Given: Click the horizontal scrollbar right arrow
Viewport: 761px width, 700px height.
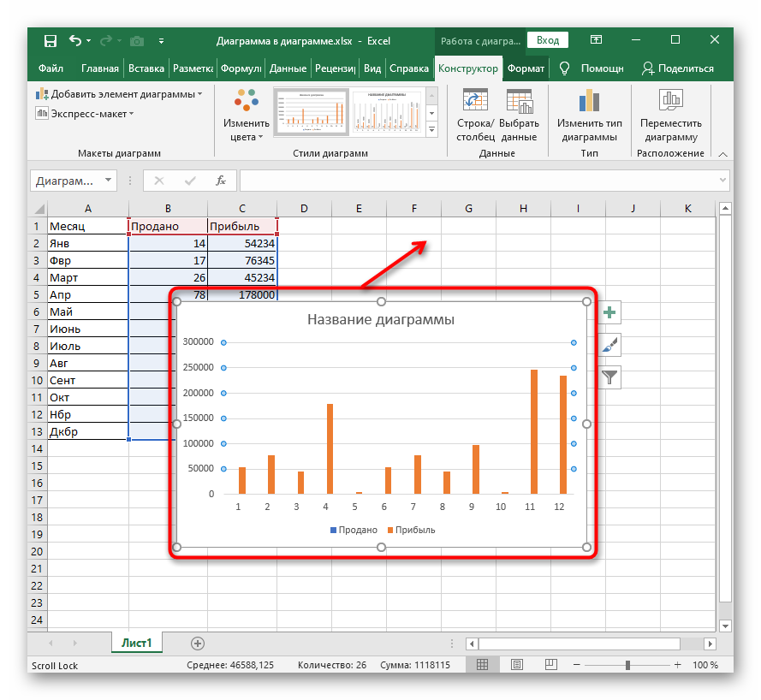Looking at the screenshot, I should point(710,644).
